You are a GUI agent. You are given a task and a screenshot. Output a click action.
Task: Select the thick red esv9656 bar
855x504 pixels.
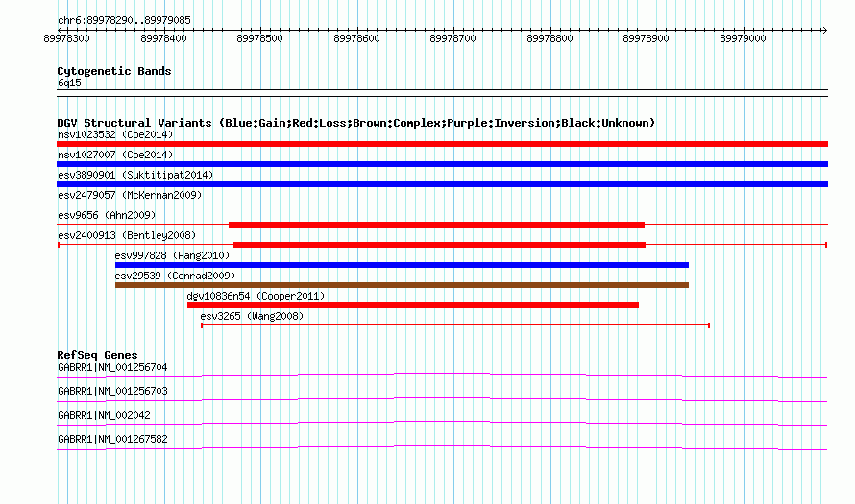click(x=436, y=225)
